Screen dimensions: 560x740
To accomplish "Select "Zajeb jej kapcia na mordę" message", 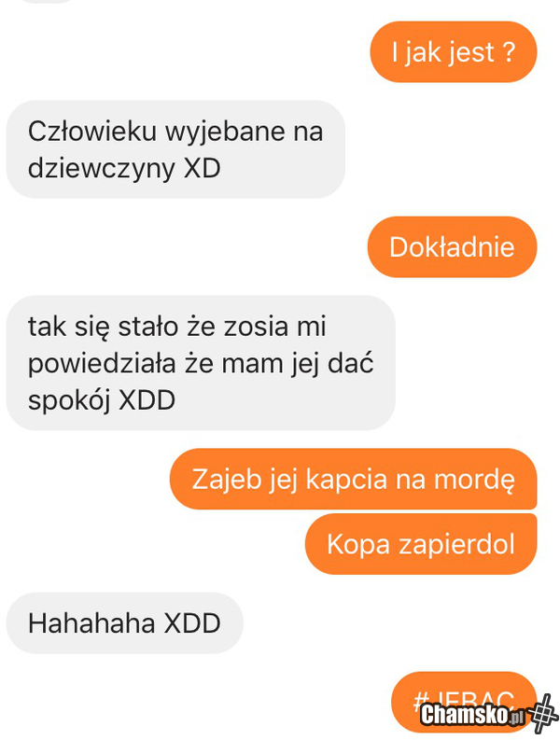I will tap(353, 479).
